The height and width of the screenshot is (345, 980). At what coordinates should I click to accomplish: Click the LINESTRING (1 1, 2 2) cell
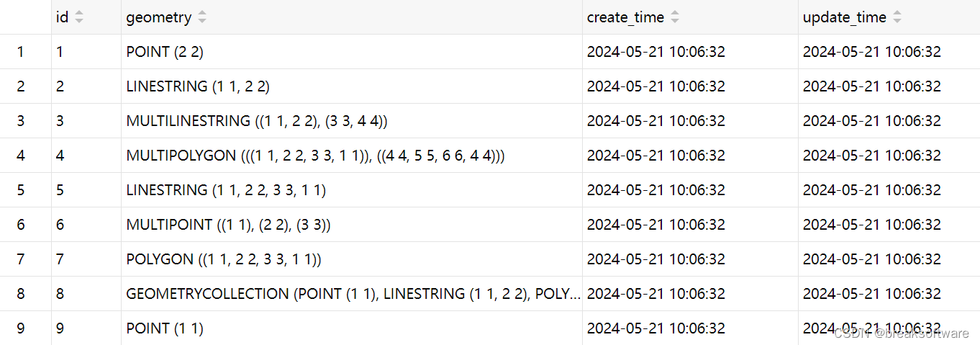click(x=352, y=86)
